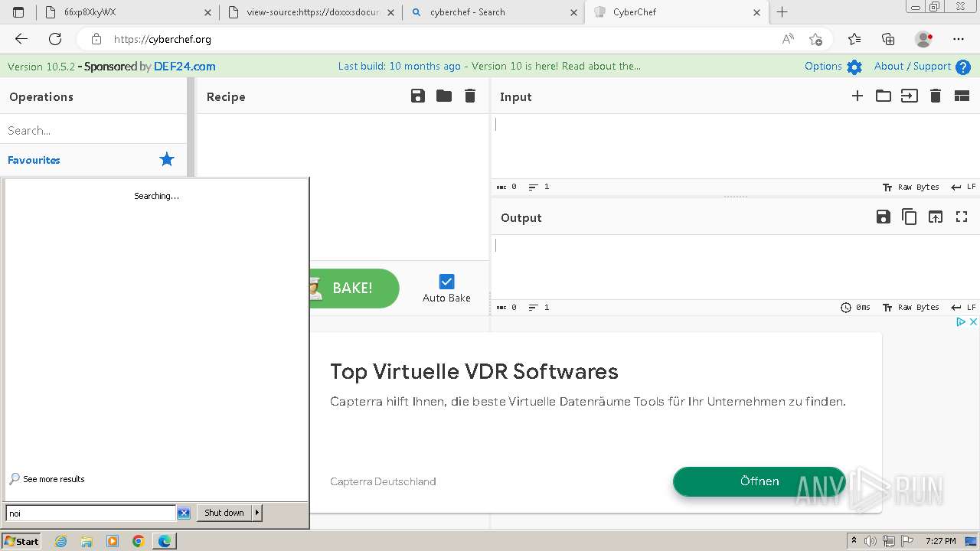Screen dimensions: 980x551
Task: Click the Öffnen ad button
Action: pyautogui.click(x=759, y=481)
